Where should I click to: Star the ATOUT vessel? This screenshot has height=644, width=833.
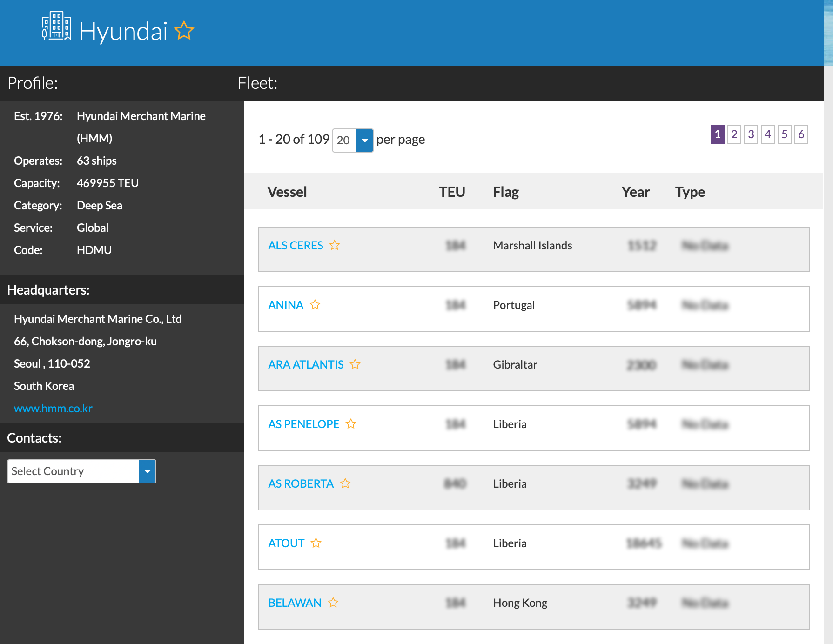[316, 543]
